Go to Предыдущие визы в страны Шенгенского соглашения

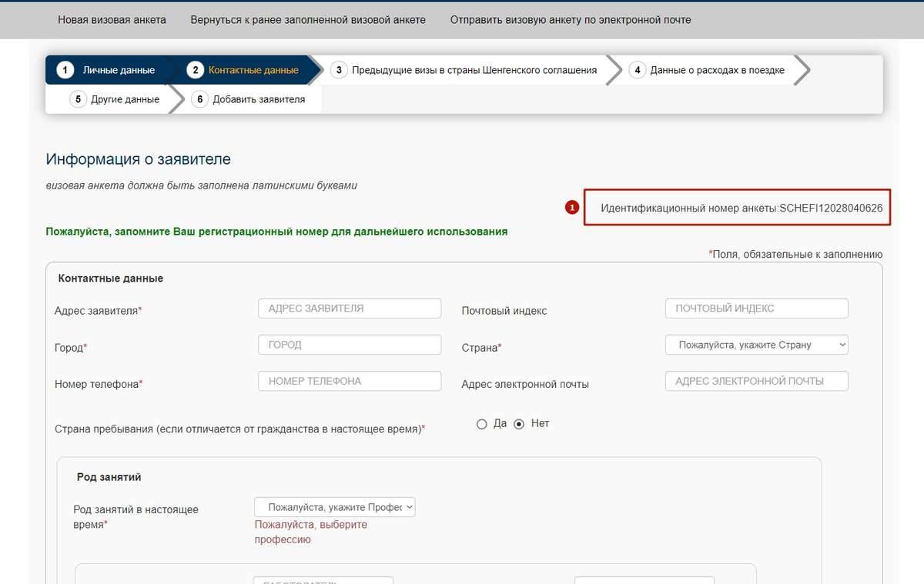[x=474, y=70]
